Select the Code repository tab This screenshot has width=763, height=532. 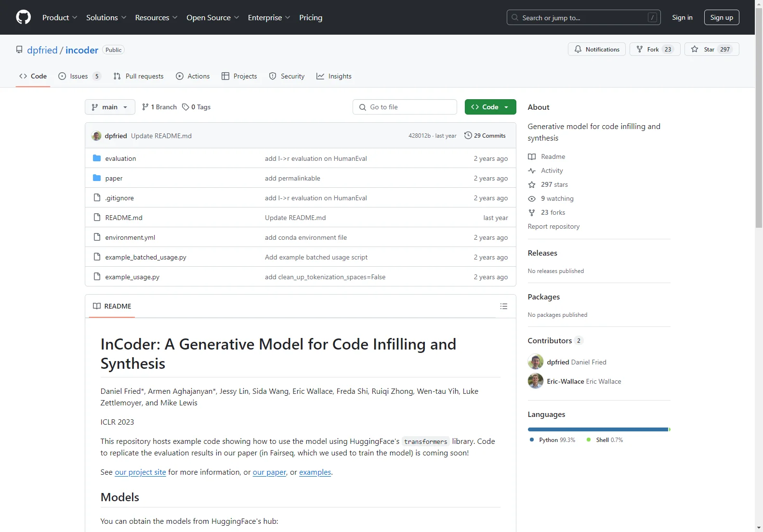33,76
